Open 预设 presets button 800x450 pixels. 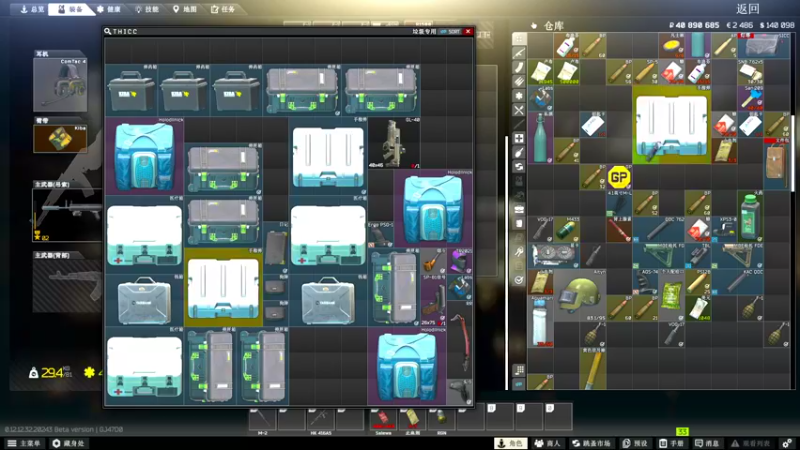635,443
